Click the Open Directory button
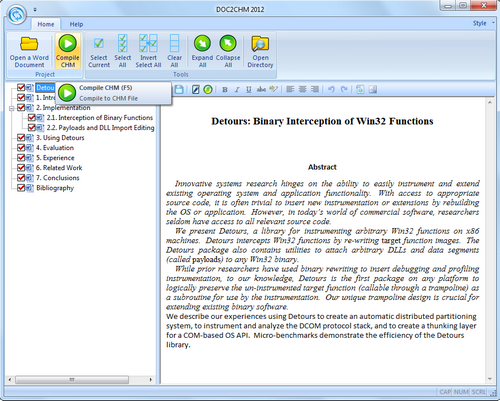500x401 pixels. coord(260,51)
